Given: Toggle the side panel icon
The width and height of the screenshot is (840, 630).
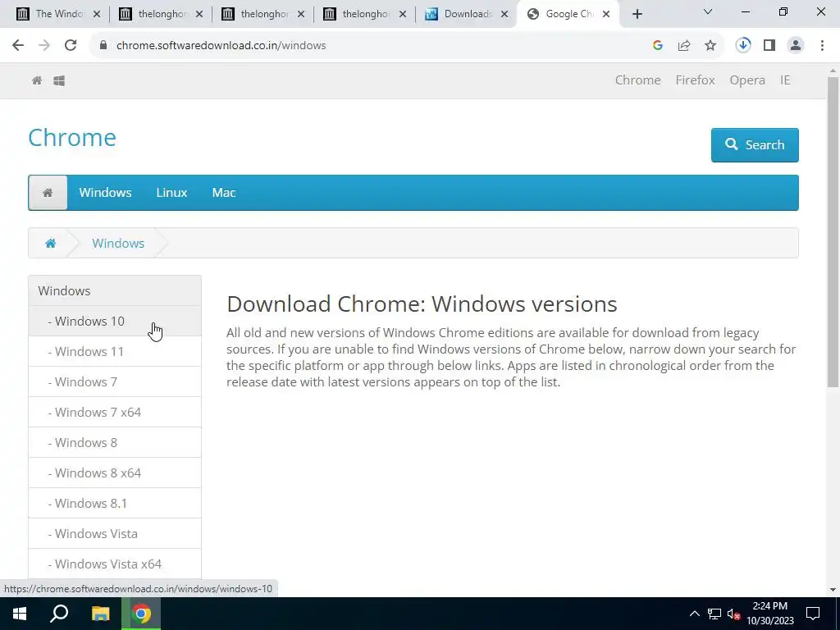Looking at the screenshot, I should (769, 46).
